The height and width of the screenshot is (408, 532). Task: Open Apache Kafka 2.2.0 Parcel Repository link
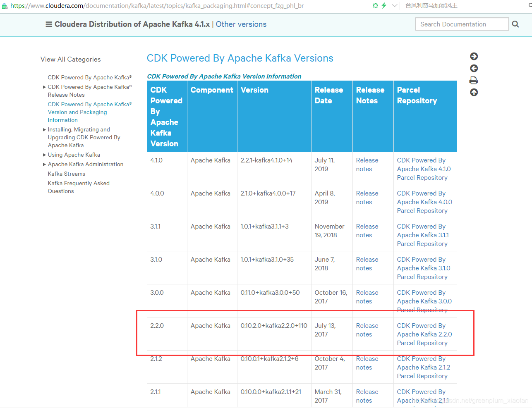(424, 334)
